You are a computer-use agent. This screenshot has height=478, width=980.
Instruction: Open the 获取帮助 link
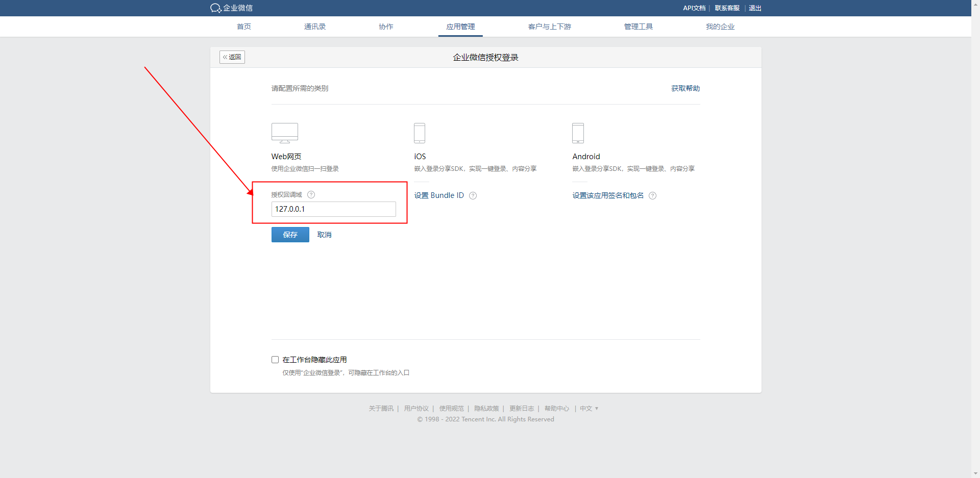click(x=685, y=88)
